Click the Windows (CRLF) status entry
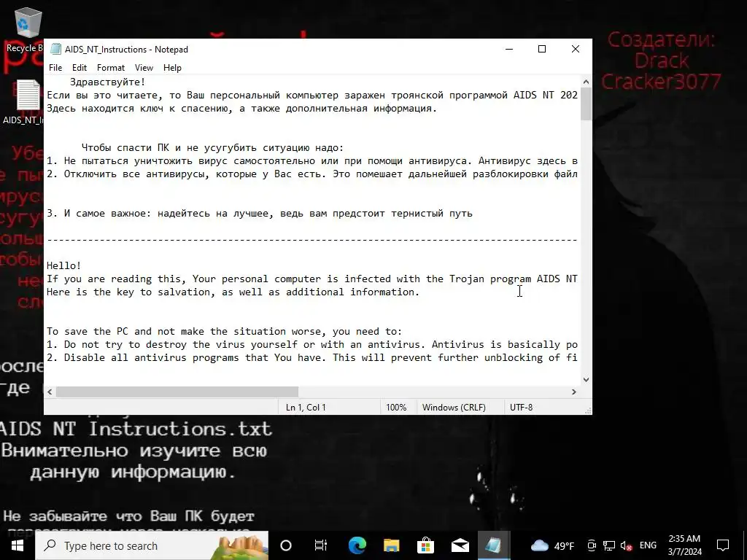This screenshot has height=560, width=747. coord(454,408)
